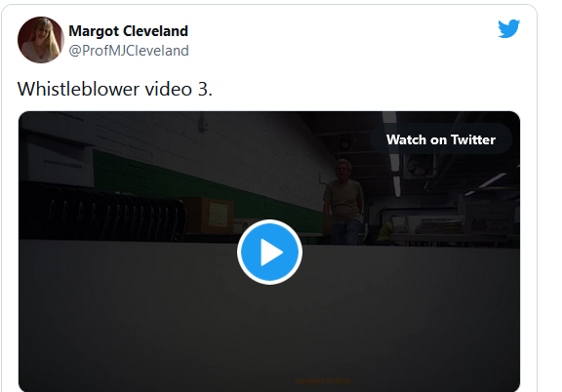This screenshot has height=392, width=562.
Task: Click the tweet text Whistleblower video 3.
Action: [115, 89]
